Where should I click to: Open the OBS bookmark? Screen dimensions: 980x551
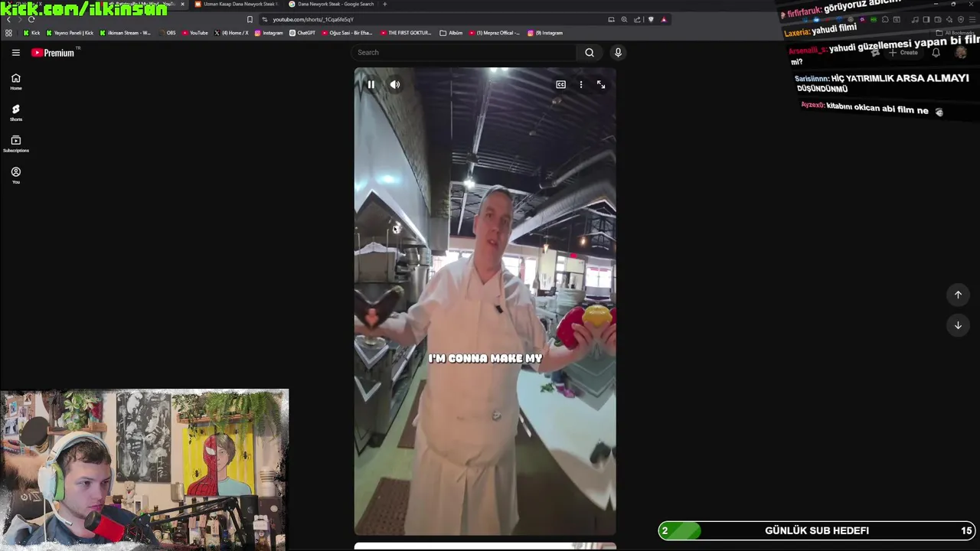pyautogui.click(x=167, y=33)
